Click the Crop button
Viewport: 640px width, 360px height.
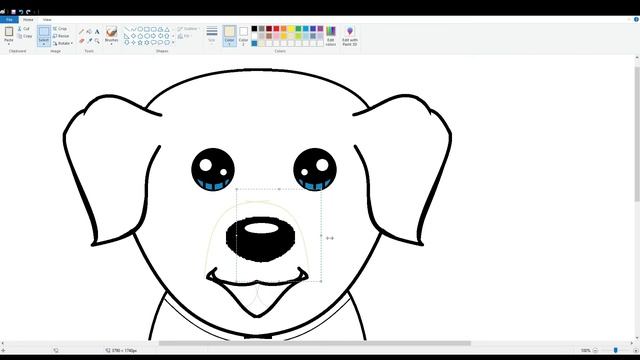point(60,29)
